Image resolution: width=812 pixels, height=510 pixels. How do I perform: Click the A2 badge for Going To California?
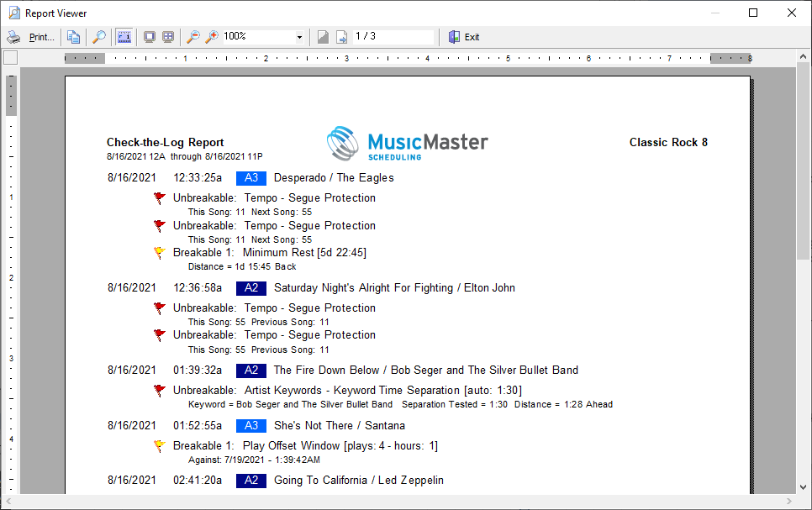[x=251, y=481]
